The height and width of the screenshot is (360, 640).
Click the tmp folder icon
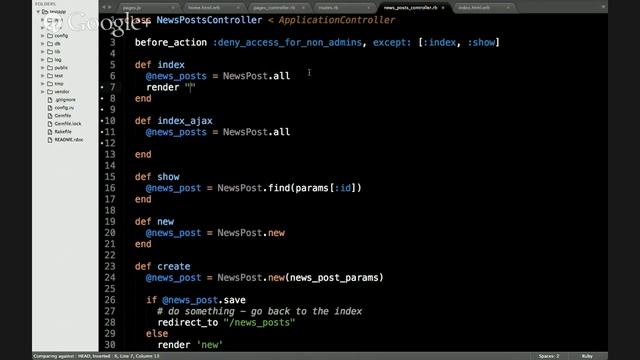click(x=50, y=84)
